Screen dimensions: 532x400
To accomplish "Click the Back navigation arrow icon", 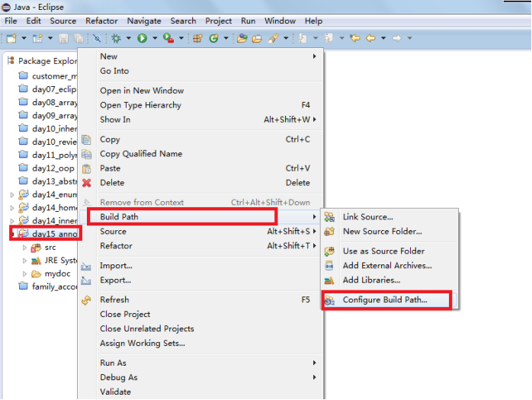I will (x=370, y=38).
